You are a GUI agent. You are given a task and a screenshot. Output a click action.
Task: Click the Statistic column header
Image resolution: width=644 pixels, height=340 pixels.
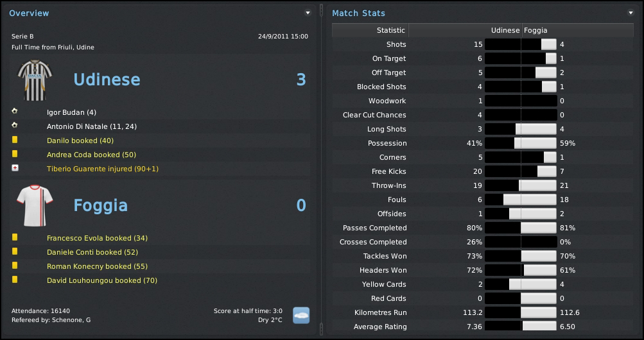coord(390,30)
